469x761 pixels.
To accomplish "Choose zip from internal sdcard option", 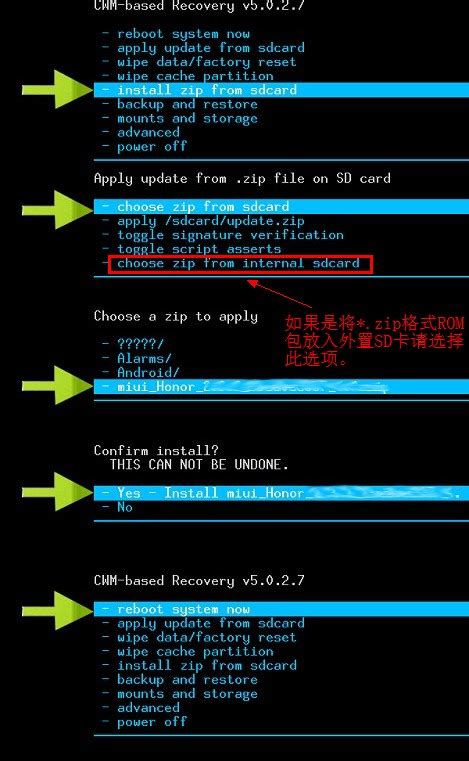I will click(x=240, y=264).
